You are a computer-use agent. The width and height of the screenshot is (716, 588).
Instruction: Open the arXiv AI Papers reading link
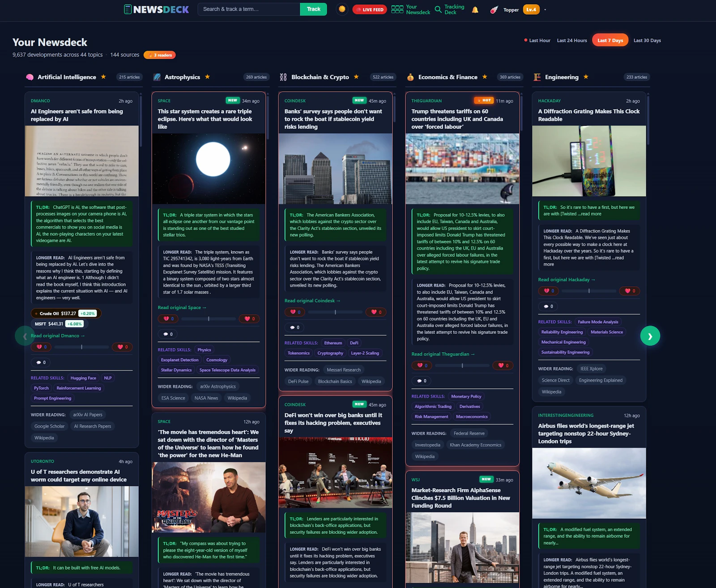coord(88,415)
